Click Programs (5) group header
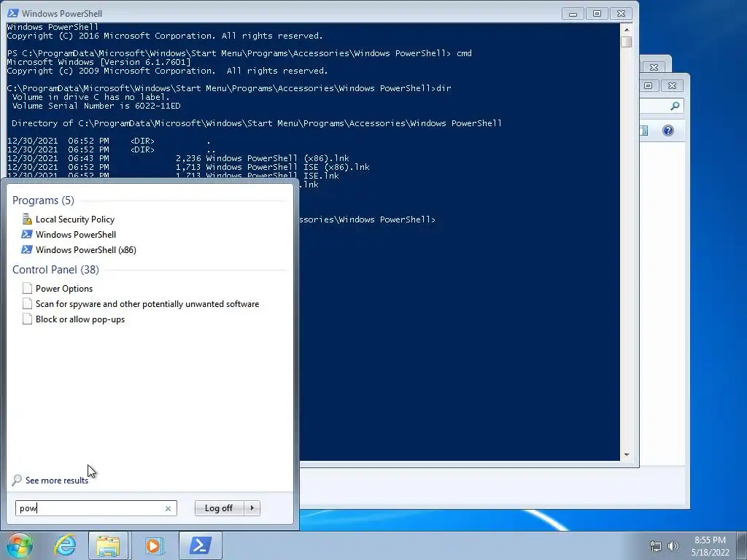This screenshot has width=747, height=560. click(x=43, y=201)
